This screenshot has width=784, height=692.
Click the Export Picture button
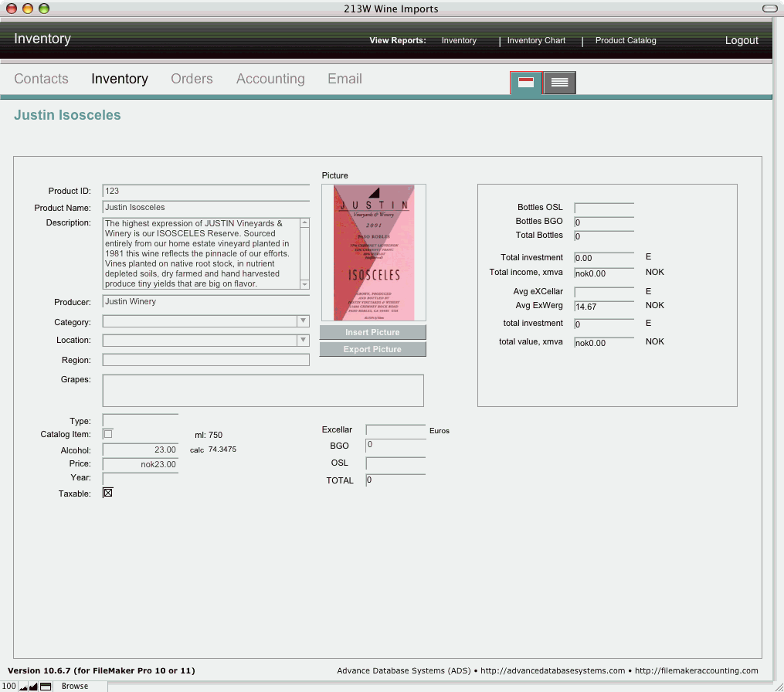coord(372,350)
